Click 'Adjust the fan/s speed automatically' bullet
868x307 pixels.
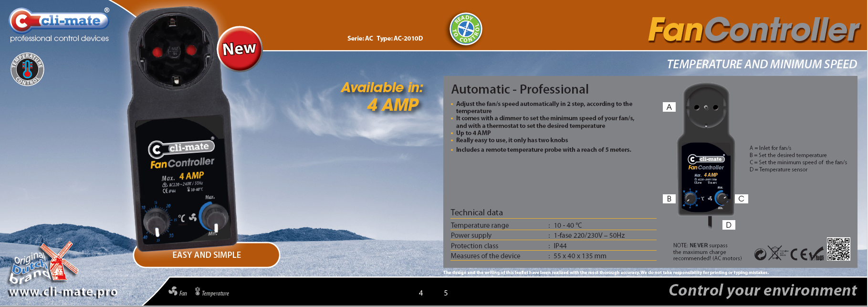pos(544,107)
